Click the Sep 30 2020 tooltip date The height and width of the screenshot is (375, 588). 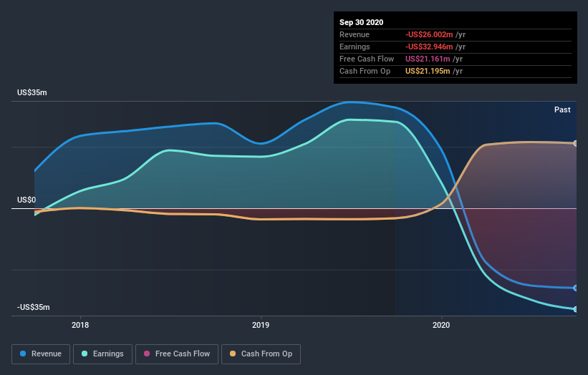coord(361,22)
